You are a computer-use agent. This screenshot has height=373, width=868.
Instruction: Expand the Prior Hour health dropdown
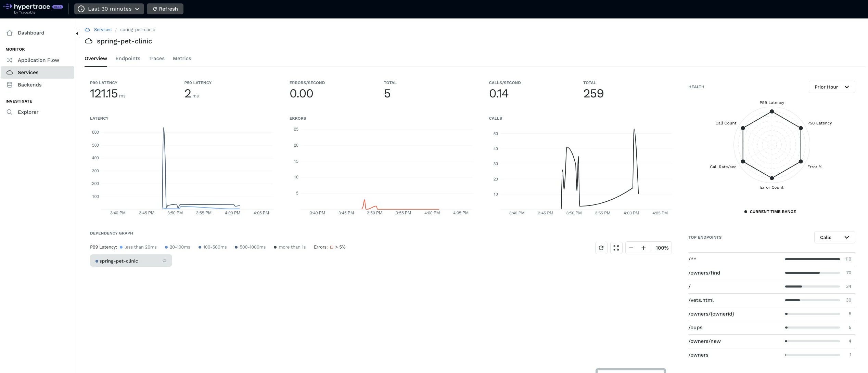tap(831, 87)
